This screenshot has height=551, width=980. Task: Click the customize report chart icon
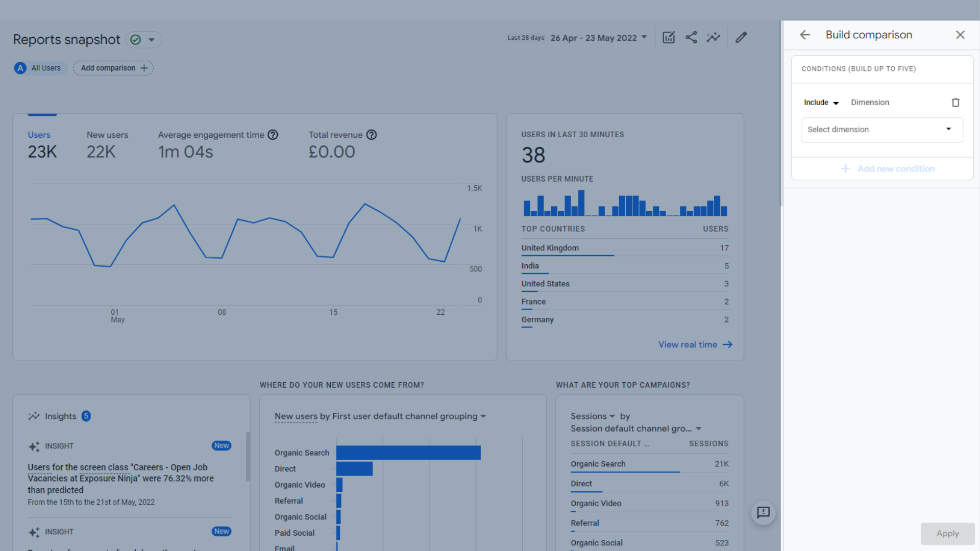pyautogui.click(x=669, y=37)
